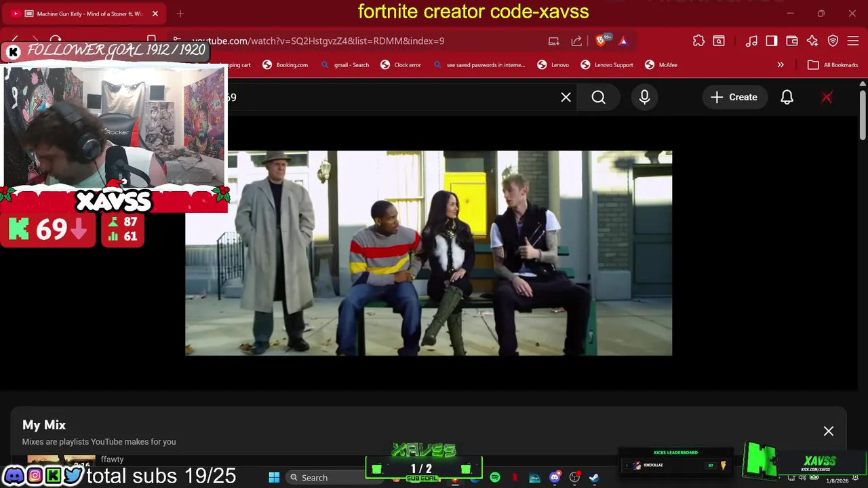This screenshot has width=868, height=488.
Task: Open the Booking.com bookmark
Action: click(285, 65)
